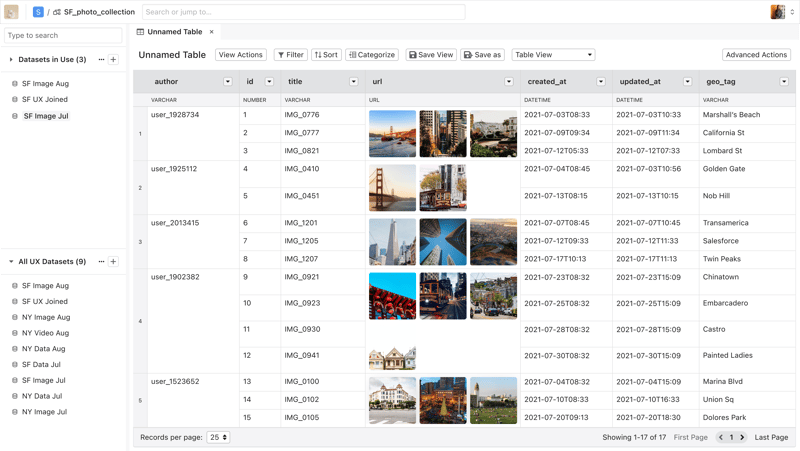Click the Search or jump to field
The width and height of the screenshot is (800, 451).
(303, 12)
